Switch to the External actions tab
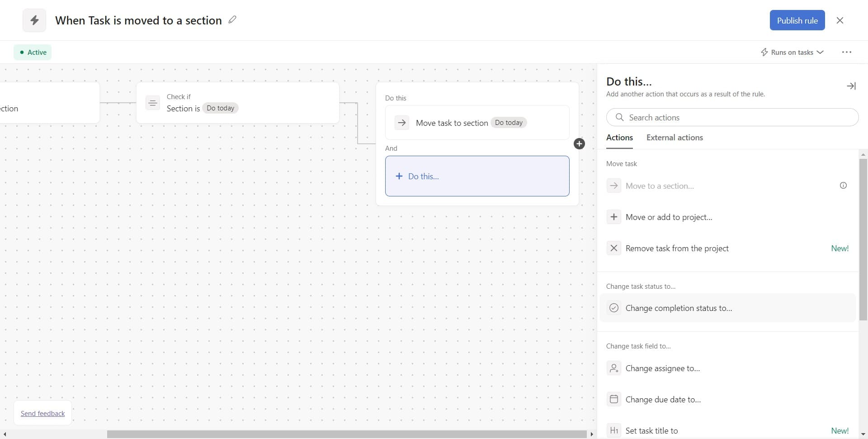This screenshot has width=868, height=439. (675, 138)
